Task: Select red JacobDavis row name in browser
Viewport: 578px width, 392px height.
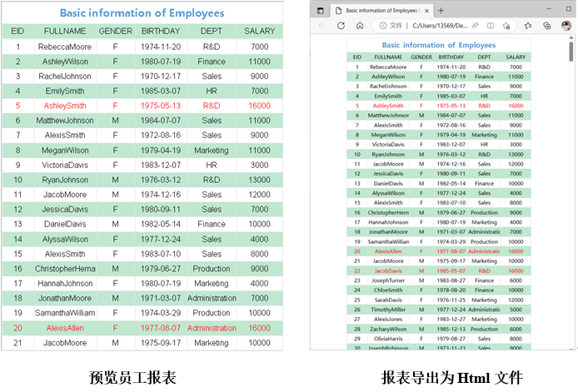Action: 388,270
